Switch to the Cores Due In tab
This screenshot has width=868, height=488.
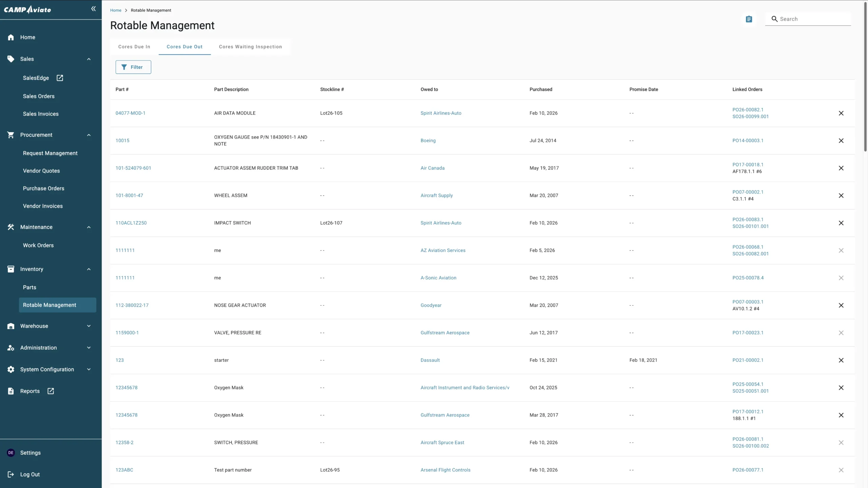(134, 47)
